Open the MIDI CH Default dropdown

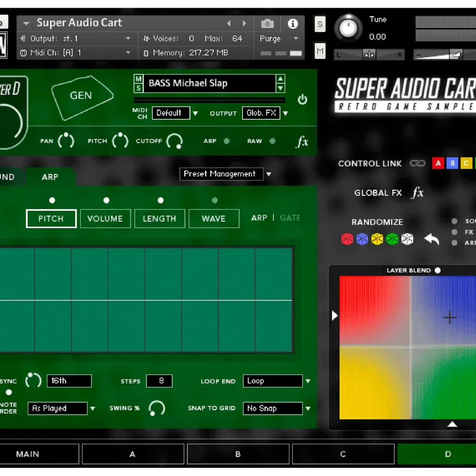(x=195, y=113)
